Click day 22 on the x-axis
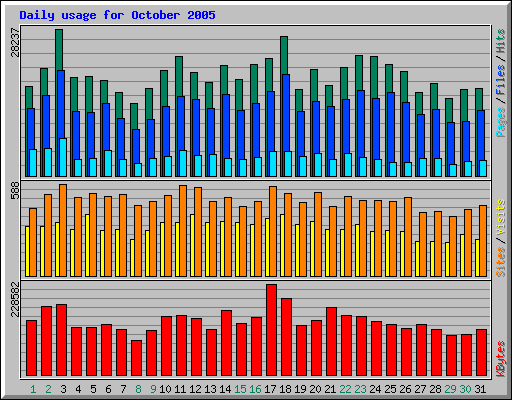The width and height of the screenshot is (512, 400). (345, 389)
